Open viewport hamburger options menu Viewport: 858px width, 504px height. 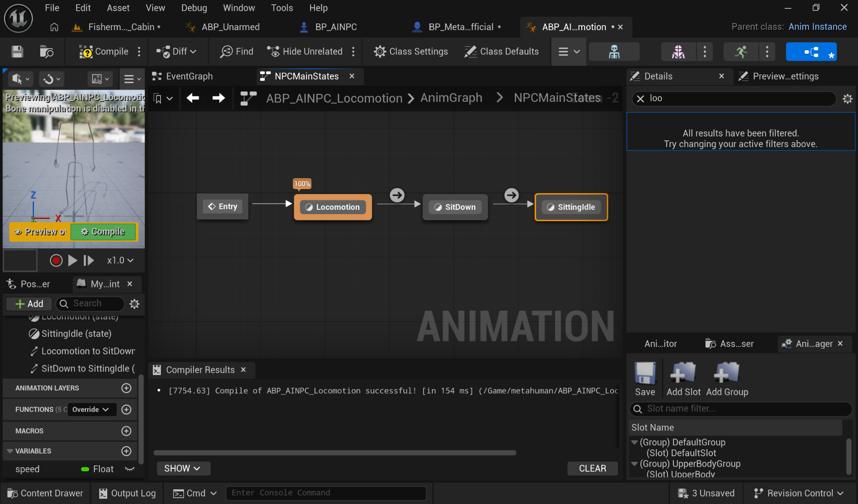point(132,79)
